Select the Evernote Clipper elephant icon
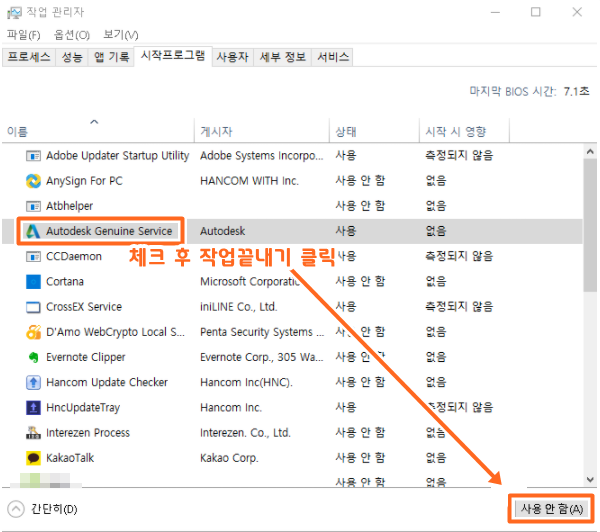The image size is (600, 532). tap(33, 357)
